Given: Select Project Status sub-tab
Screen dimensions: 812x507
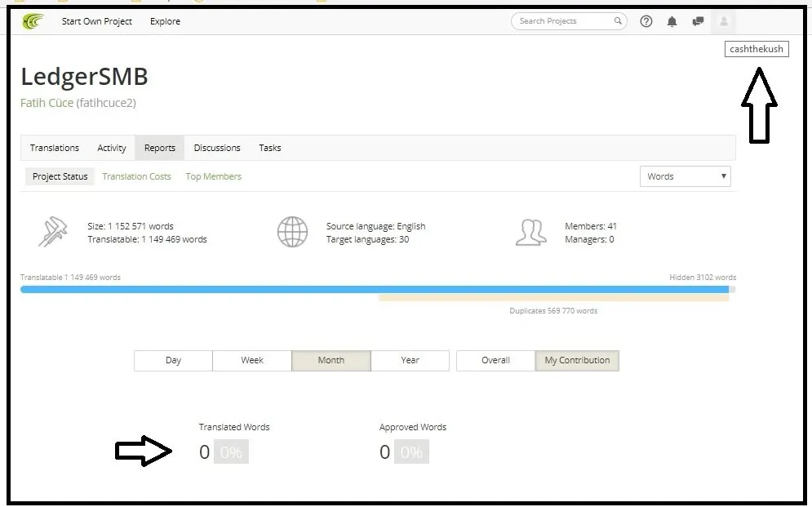Looking at the screenshot, I should (60, 176).
